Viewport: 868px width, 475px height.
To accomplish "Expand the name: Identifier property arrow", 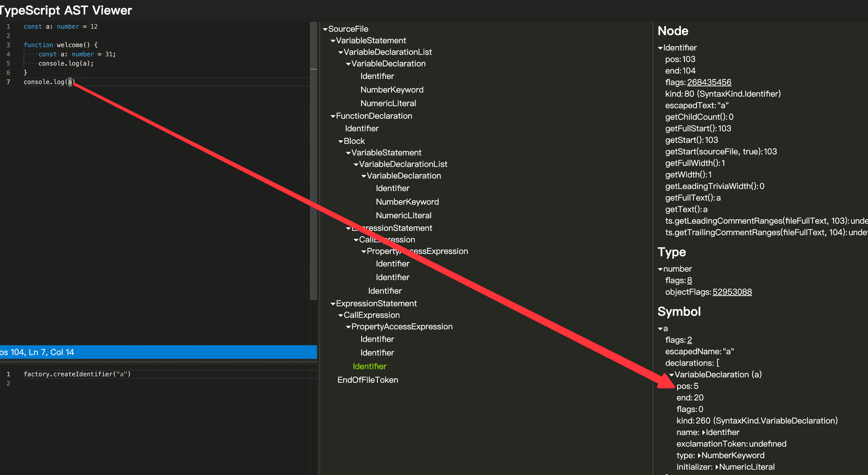I will point(703,433).
